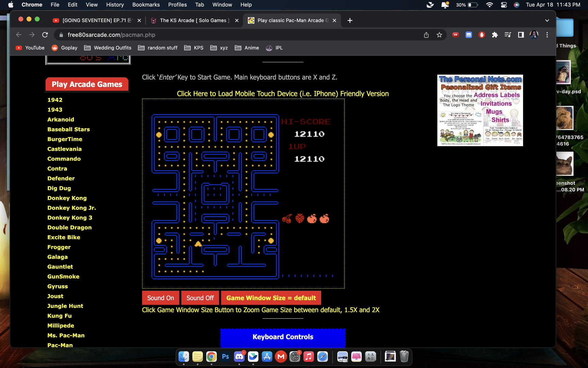Expand the Wedding Outfits bookmark folder
The image size is (588, 368).
pos(108,48)
